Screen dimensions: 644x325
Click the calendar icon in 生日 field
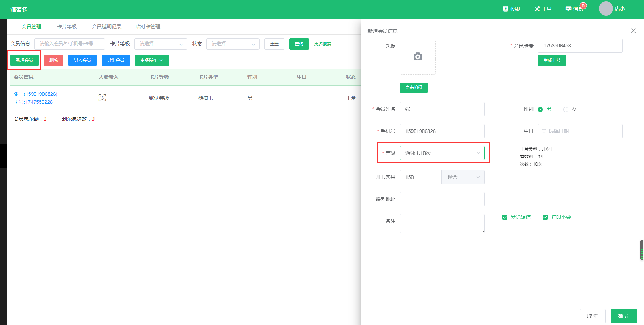544,131
